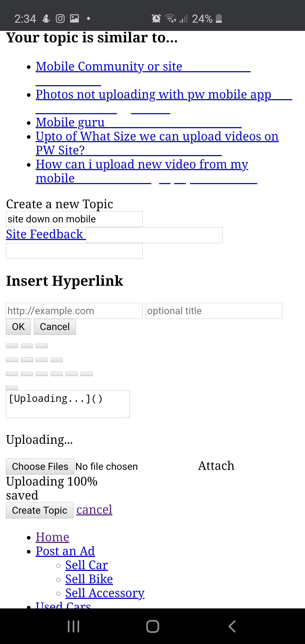Open the Site Feedback category link

(44, 234)
